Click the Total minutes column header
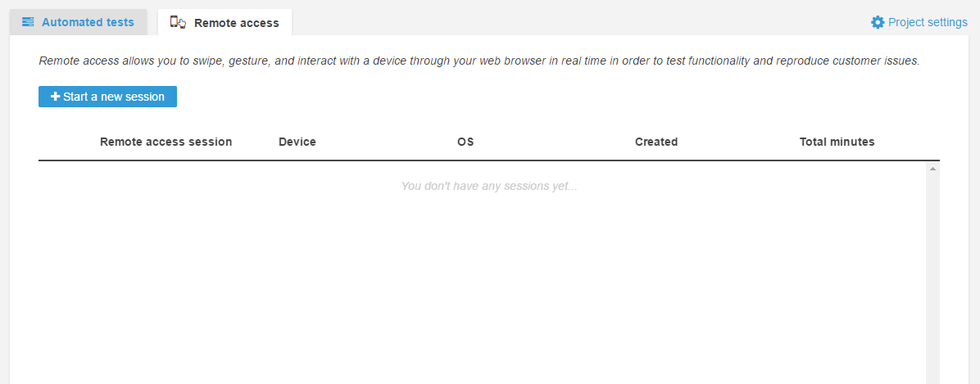Viewport: 980px width, 384px height. click(837, 142)
